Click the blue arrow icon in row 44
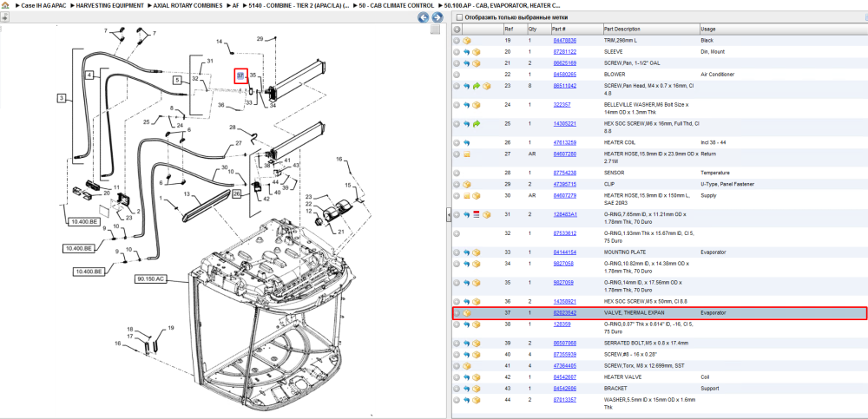This screenshot has width=868, height=419. (x=467, y=400)
